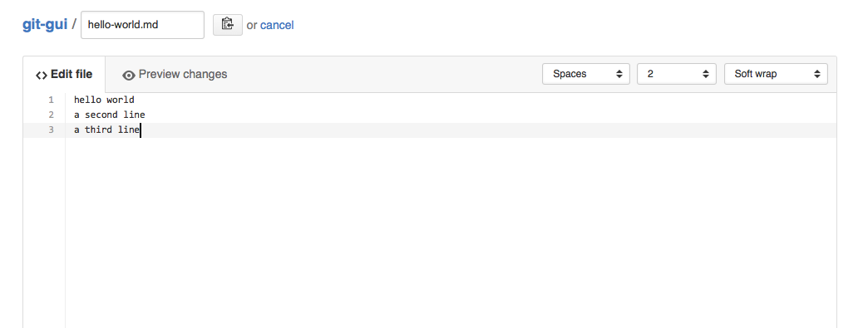
Task: Open the Spaces indent mode dropdown
Action: (585, 74)
